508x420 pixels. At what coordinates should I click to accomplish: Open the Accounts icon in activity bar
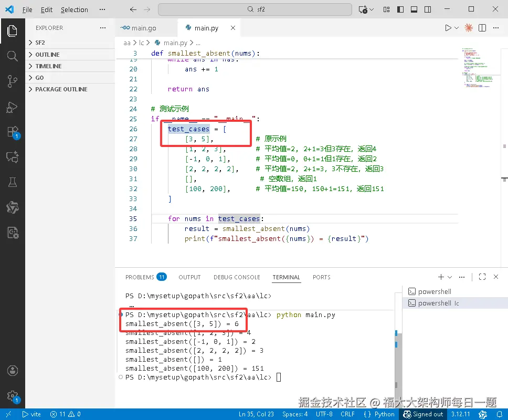[12, 371]
